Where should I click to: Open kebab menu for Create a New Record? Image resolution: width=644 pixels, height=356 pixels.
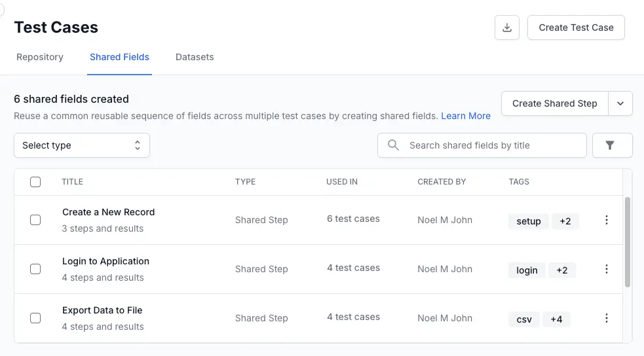(606, 220)
